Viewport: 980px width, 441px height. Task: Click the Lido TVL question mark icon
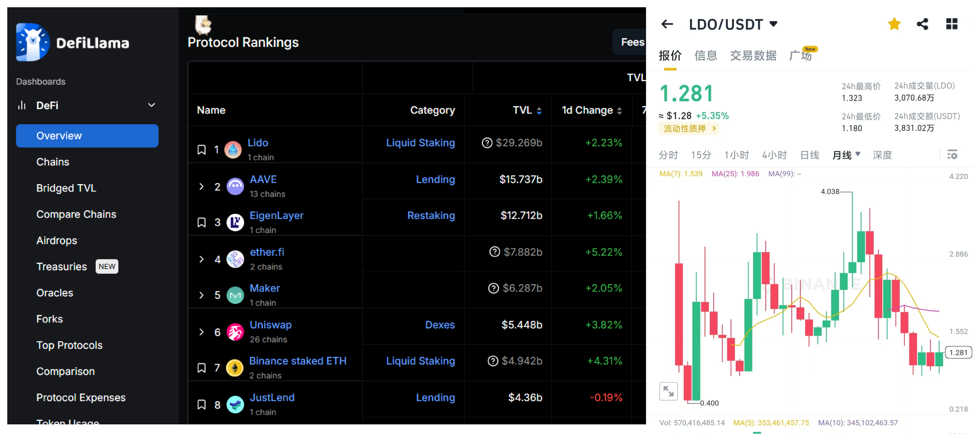coord(487,143)
